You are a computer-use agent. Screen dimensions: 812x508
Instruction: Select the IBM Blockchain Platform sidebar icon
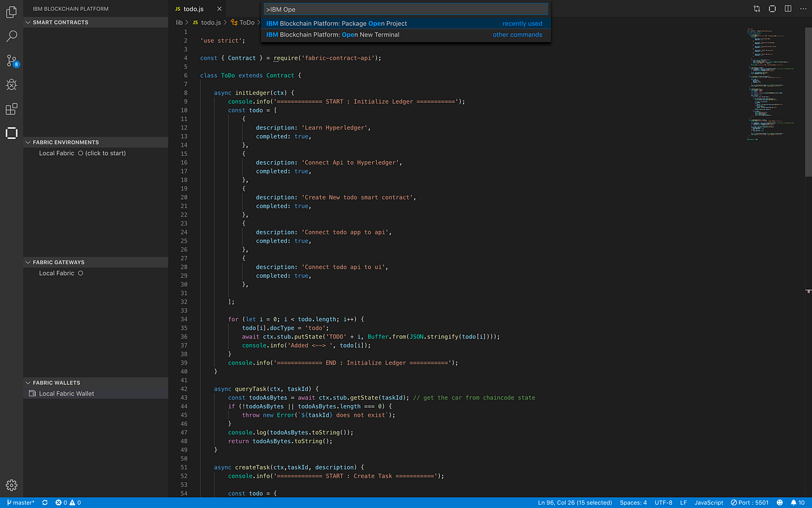[x=12, y=133]
